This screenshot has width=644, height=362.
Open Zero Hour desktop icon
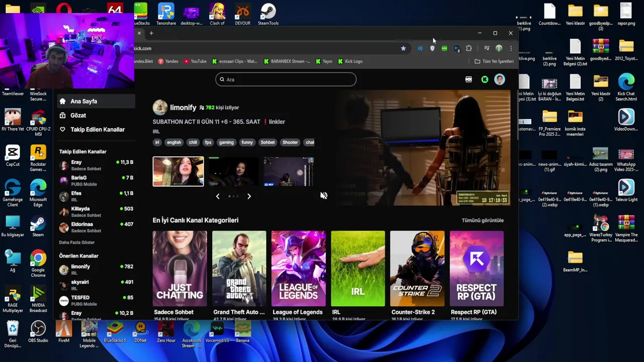[x=166, y=333]
